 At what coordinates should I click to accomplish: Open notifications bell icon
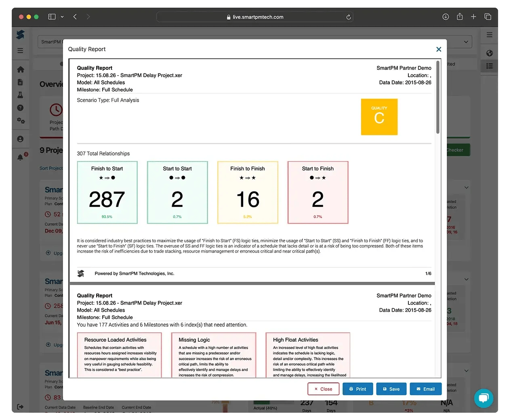[21, 157]
